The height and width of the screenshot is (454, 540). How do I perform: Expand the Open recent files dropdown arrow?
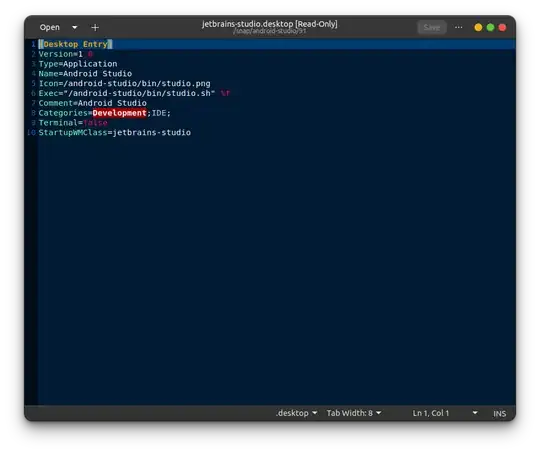(x=75, y=27)
